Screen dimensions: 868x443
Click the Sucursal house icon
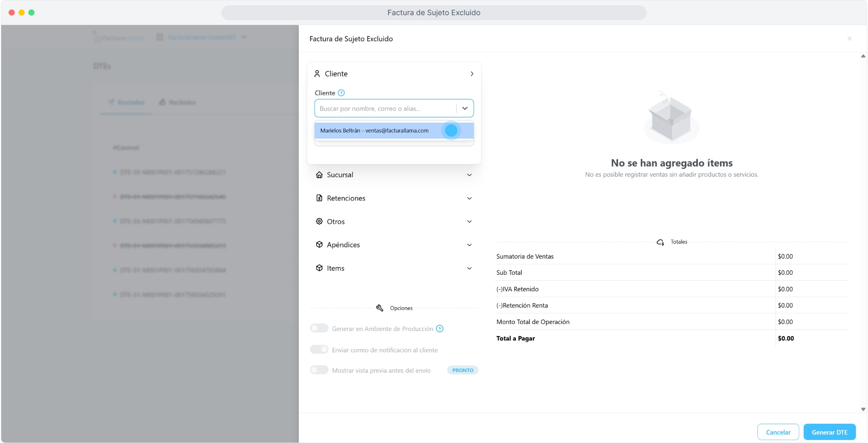coord(319,175)
